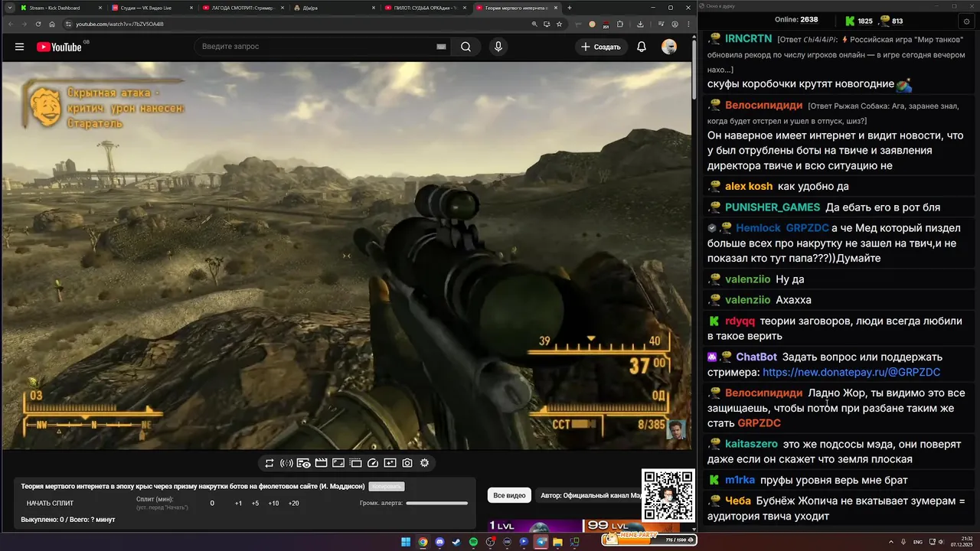Click the QR code overlay image
This screenshot has width=980, height=551.
(668, 496)
